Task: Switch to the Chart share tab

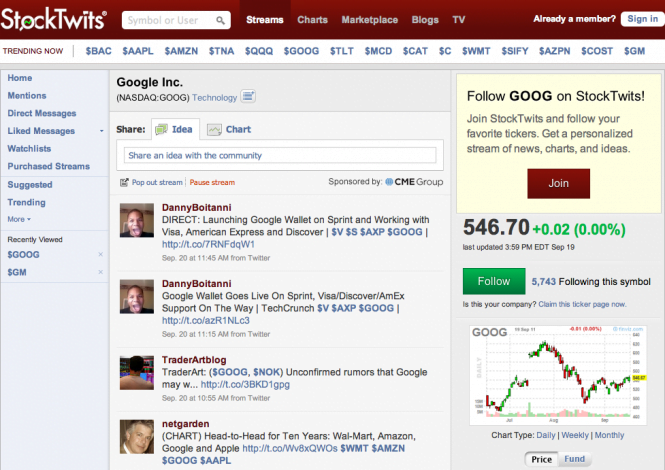Action: [x=229, y=129]
